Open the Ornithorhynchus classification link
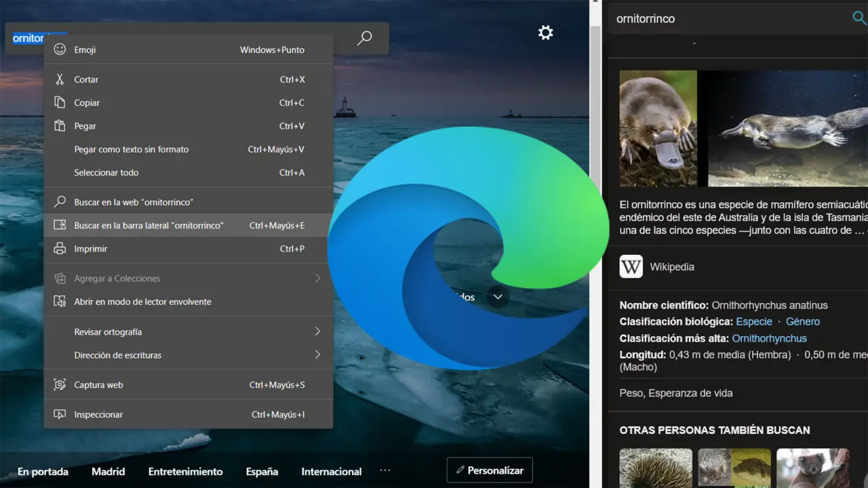The height and width of the screenshot is (488, 868). [x=769, y=338]
